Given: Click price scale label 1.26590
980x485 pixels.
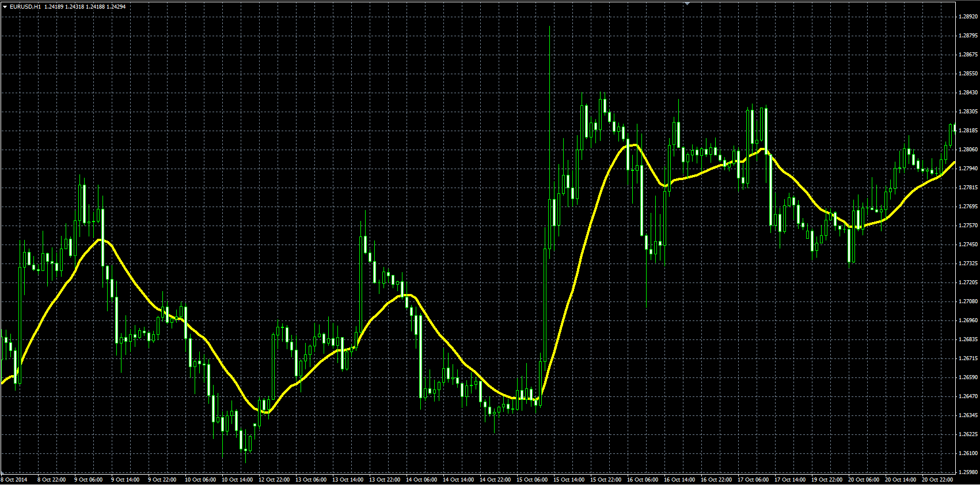Looking at the screenshot, I should click(x=968, y=377).
